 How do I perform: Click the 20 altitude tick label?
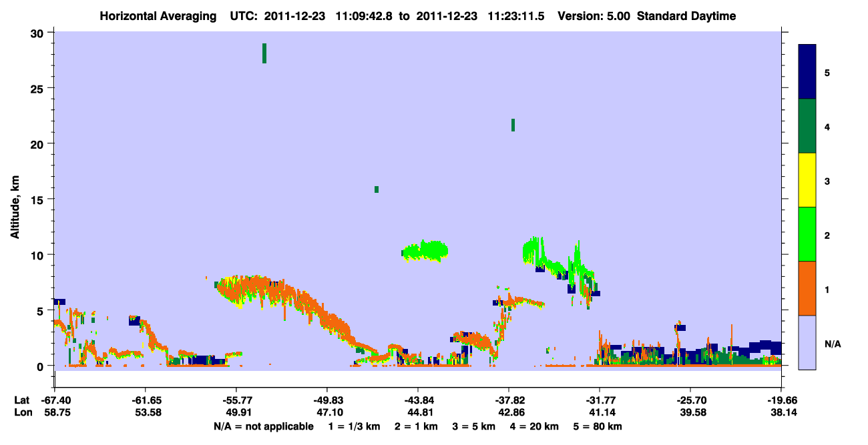click(x=39, y=143)
